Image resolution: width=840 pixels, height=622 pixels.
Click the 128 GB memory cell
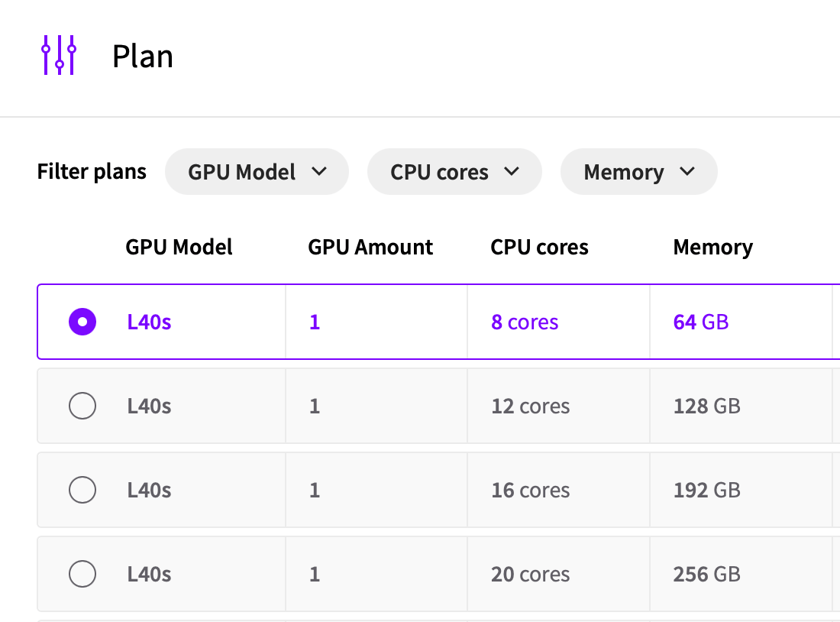(706, 406)
